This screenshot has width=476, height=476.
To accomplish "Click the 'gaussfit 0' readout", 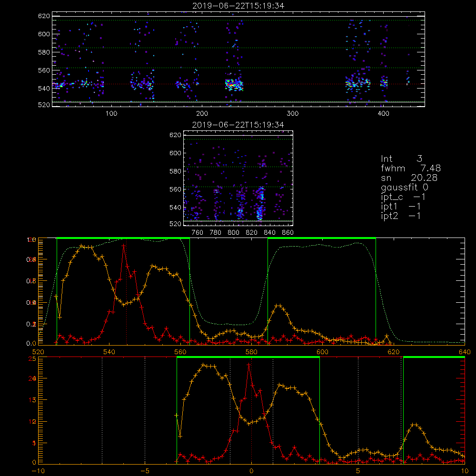I will [405, 187].
